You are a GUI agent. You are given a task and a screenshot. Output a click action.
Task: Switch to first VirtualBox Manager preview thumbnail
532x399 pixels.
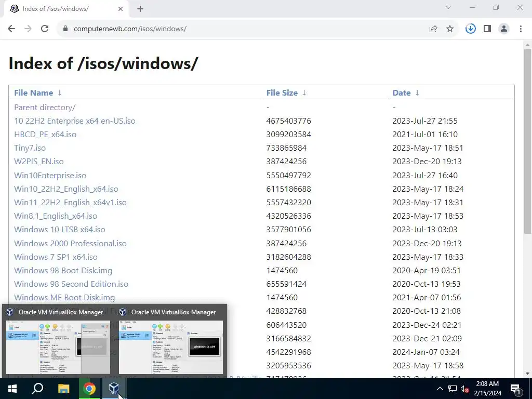click(58, 347)
